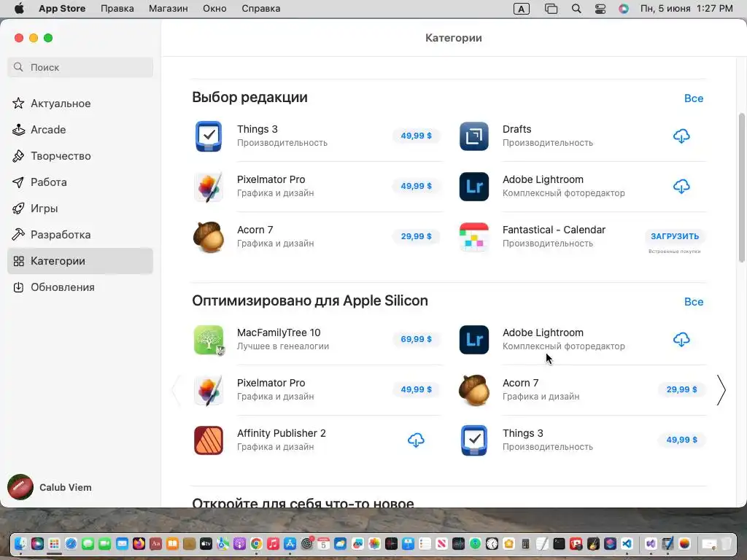Open Игры sidebar section
747x560 pixels.
point(80,208)
